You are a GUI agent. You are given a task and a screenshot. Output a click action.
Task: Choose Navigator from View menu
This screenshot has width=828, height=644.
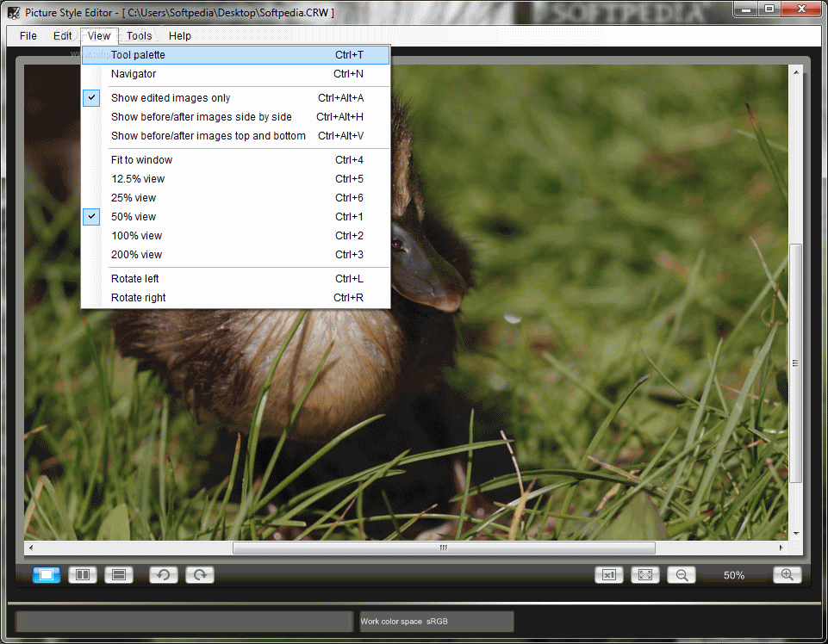click(x=235, y=74)
